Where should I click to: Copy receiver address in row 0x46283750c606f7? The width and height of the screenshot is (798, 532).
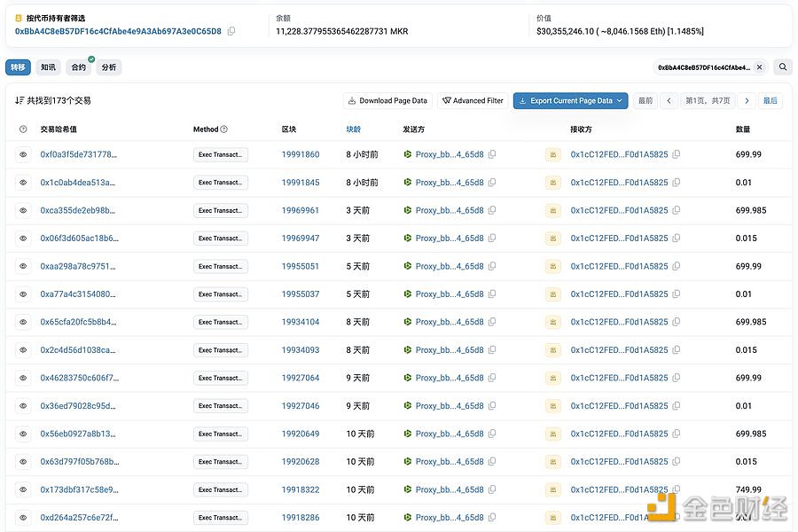point(677,378)
